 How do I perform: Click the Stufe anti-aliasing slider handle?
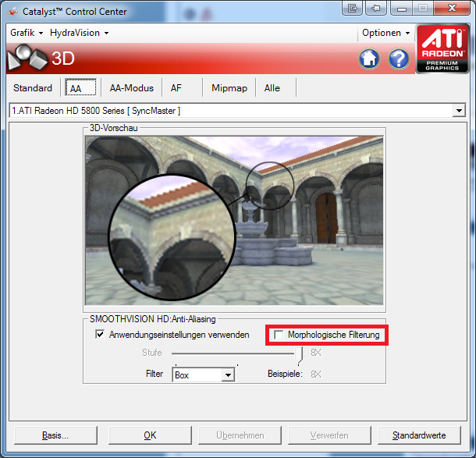[x=300, y=354]
